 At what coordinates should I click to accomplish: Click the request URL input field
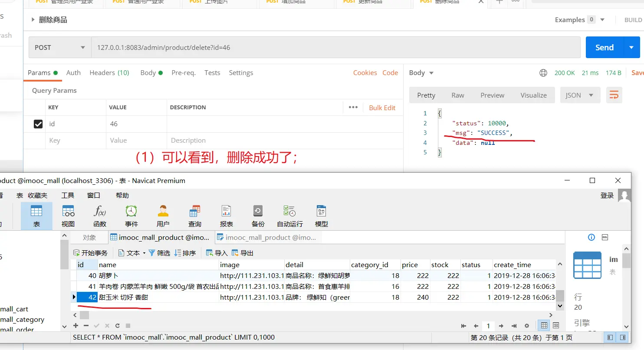(x=335, y=48)
